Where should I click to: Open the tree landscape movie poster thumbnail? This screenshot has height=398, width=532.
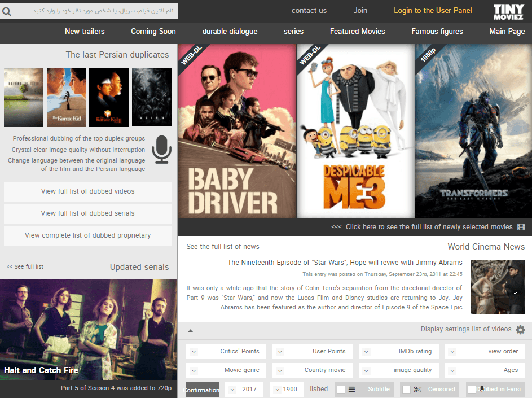[x=24, y=98]
